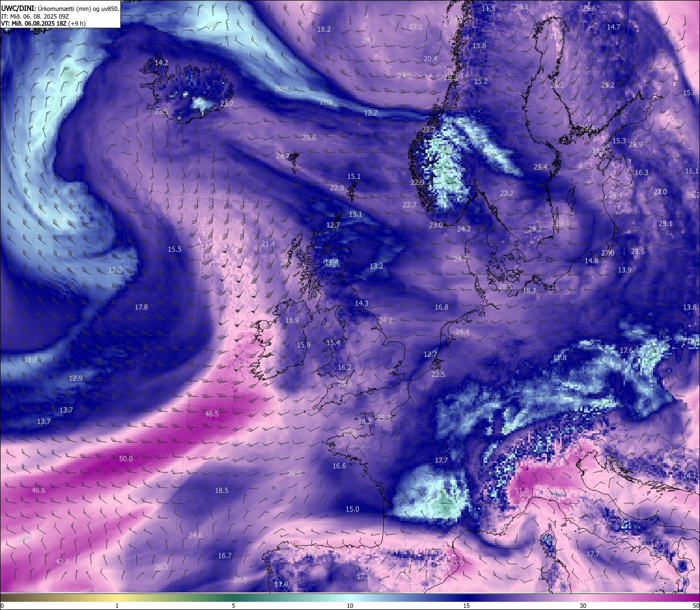
Task: Click the 21.4 value west of Scotland
Action: [268, 243]
